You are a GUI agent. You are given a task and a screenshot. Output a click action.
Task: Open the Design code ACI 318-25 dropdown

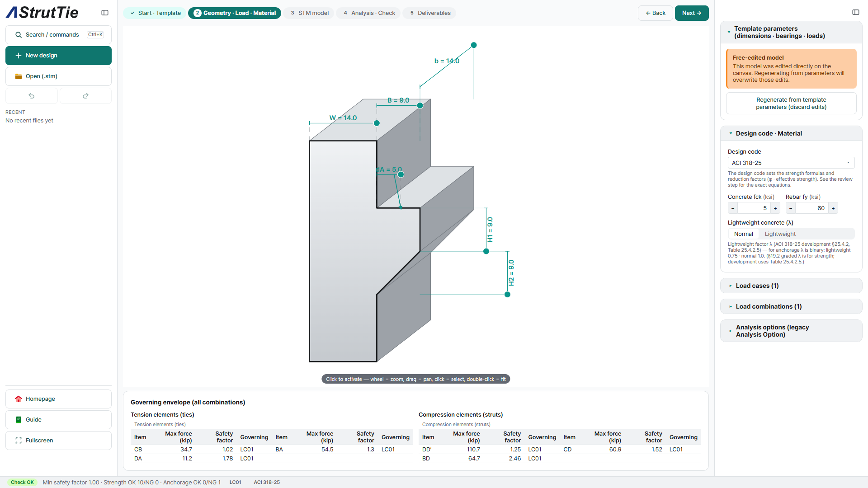point(791,163)
